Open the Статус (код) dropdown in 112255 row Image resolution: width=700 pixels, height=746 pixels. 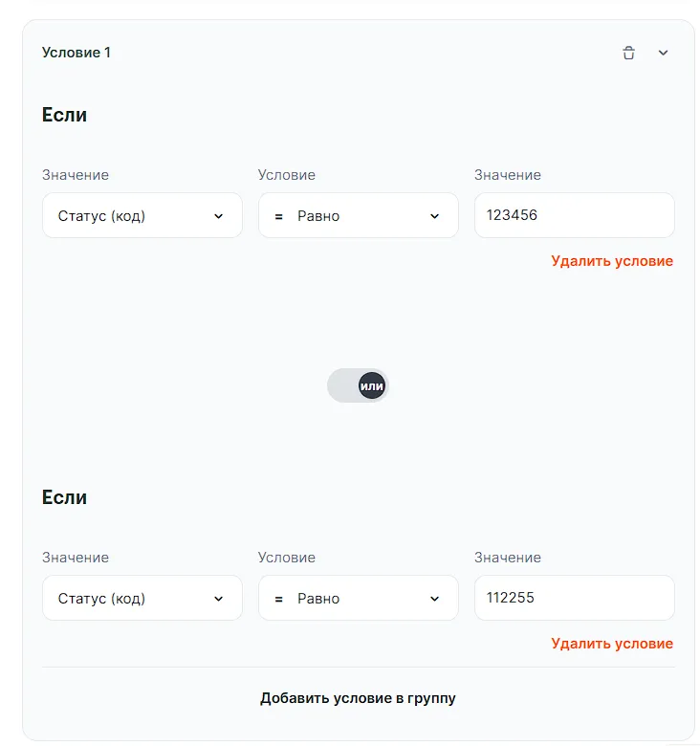142,599
